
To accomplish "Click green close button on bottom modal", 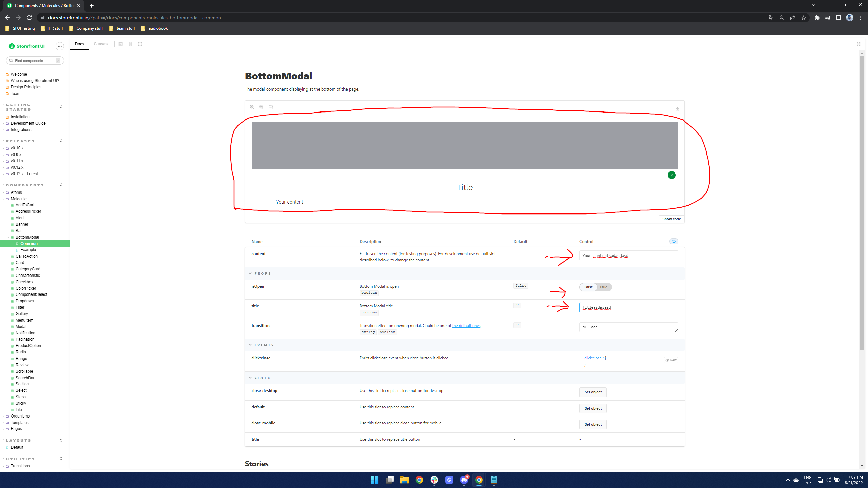I will (671, 175).
